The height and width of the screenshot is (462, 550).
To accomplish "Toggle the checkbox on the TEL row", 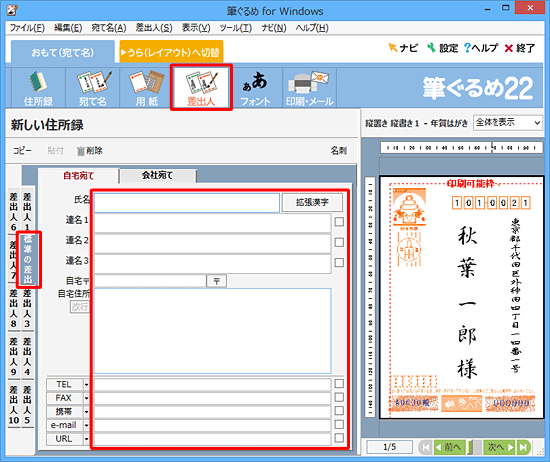I will [x=339, y=383].
